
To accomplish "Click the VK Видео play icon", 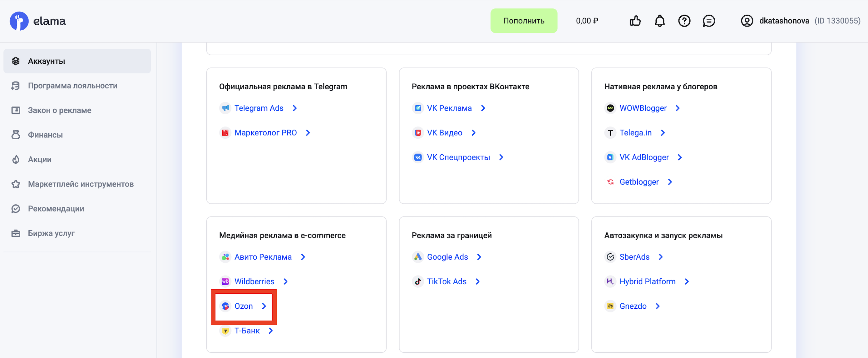I will pyautogui.click(x=418, y=133).
